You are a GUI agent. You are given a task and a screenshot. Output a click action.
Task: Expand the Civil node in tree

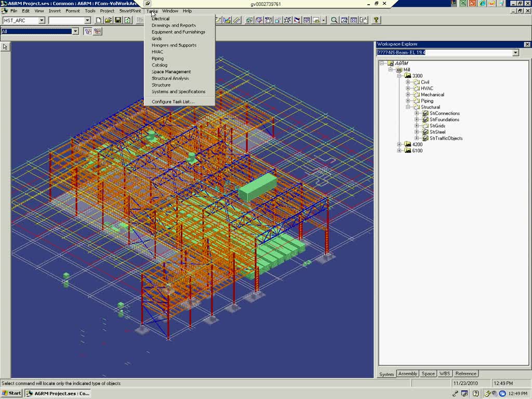point(408,82)
